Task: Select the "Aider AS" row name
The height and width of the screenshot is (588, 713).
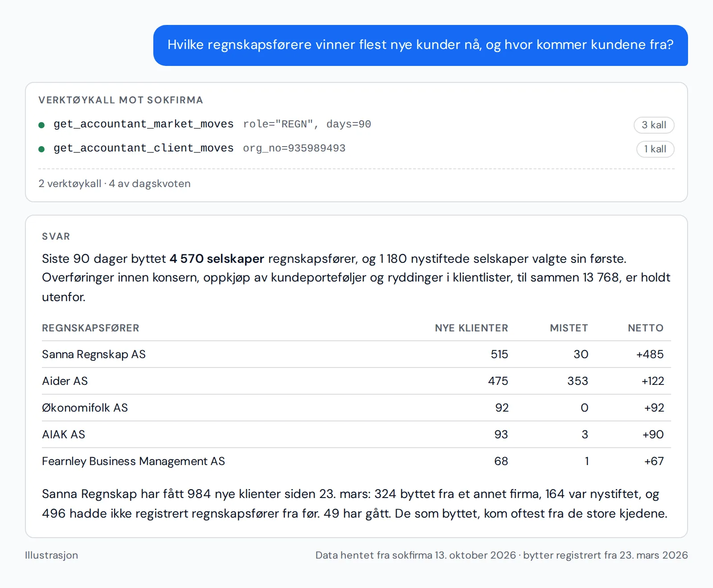Action: click(x=65, y=381)
